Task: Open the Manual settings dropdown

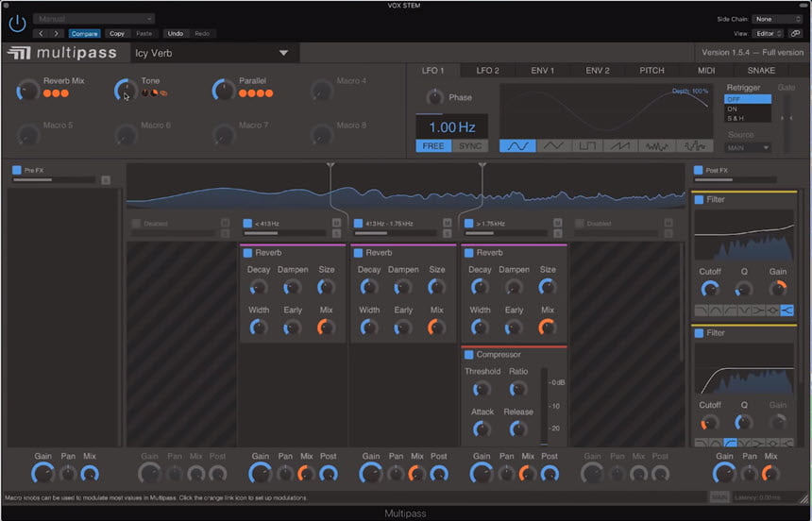Action: click(93, 19)
